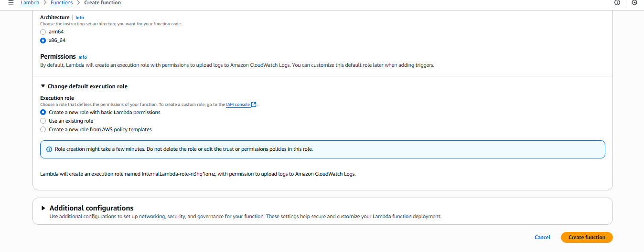Select the arm64 architecture radio
644x252 pixels.
(43, 32)
